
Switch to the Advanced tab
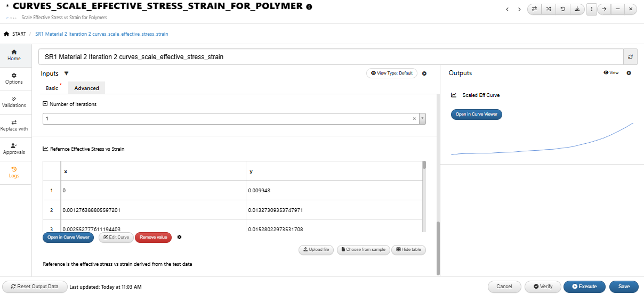(86, 88)
